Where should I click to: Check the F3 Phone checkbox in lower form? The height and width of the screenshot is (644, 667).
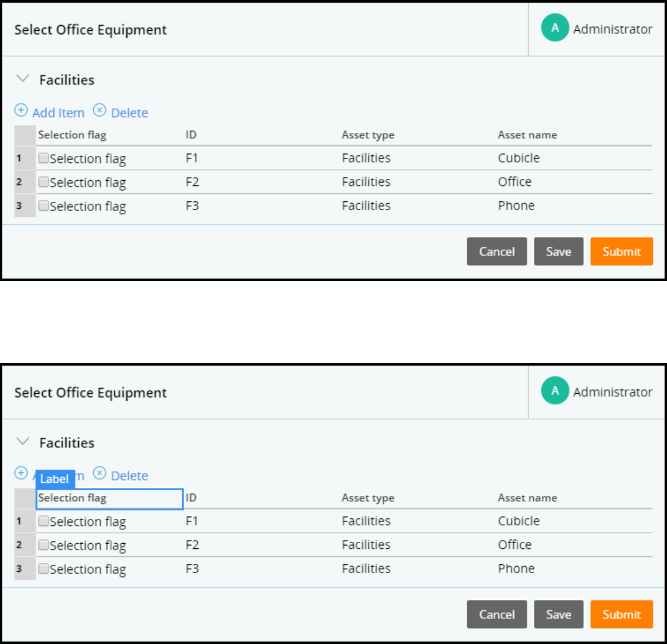click(43, 569)
